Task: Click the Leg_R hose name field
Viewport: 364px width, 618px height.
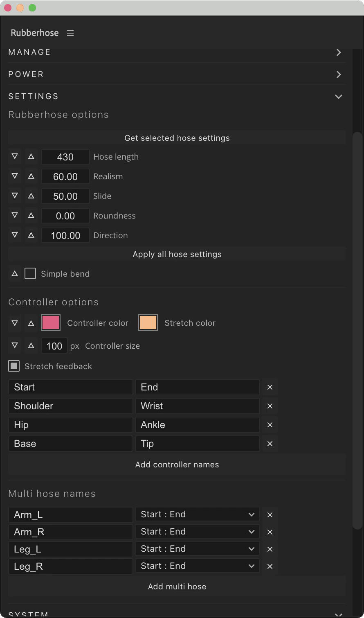Action: pos(70,566)
